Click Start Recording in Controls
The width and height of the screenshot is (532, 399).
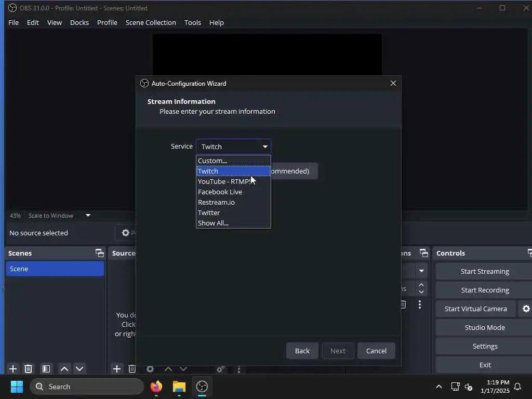pos(485,290)
